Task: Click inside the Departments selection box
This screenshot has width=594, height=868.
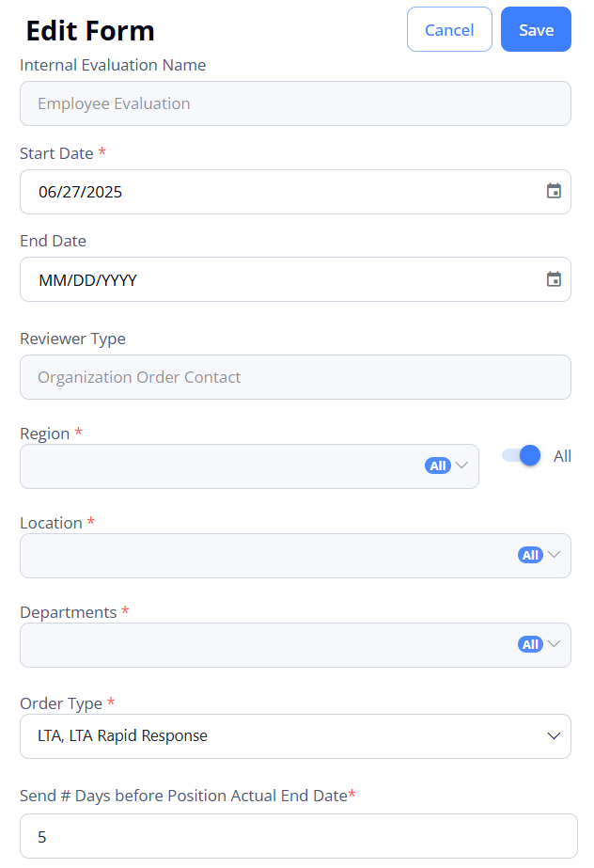Action: (x=263, y=645)
